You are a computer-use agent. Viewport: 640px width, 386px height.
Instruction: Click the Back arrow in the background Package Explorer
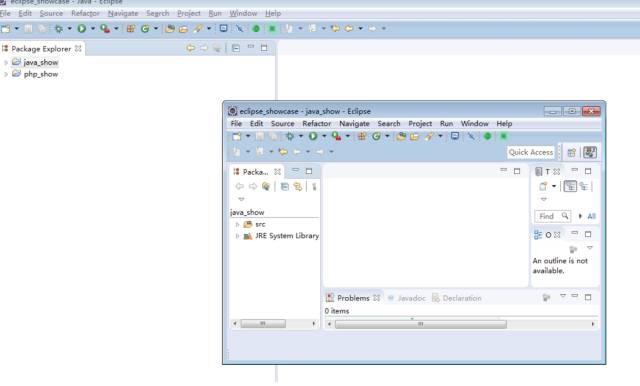pos(190,48)
